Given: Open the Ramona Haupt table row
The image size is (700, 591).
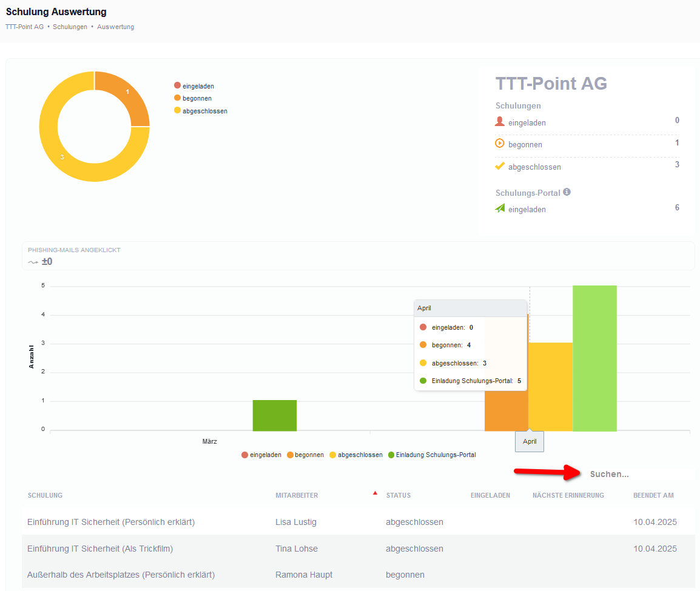Looking at the screenshot, I should [303, 575].
